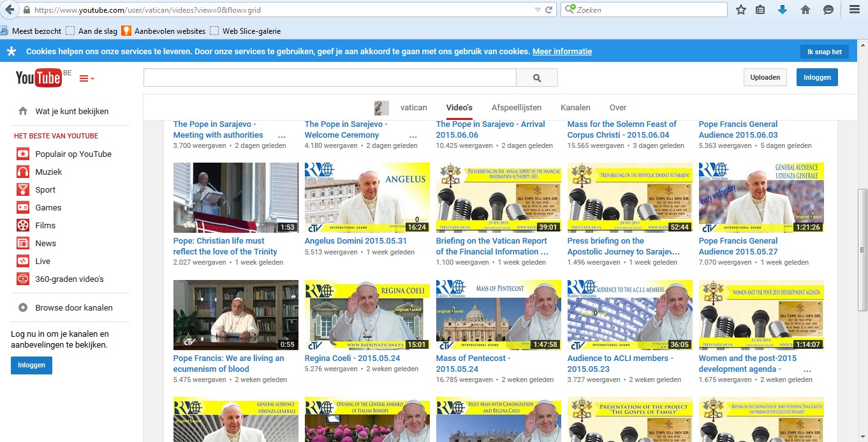Switch to the Afspeellijsten tab
This screenshot has height=442, width=868.
coord(516,107)
